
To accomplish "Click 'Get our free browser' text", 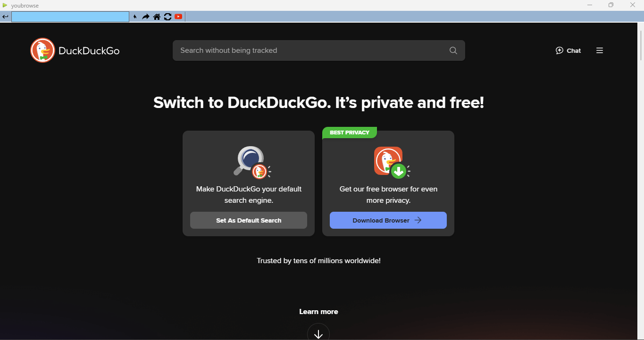I will coord(388,195).
